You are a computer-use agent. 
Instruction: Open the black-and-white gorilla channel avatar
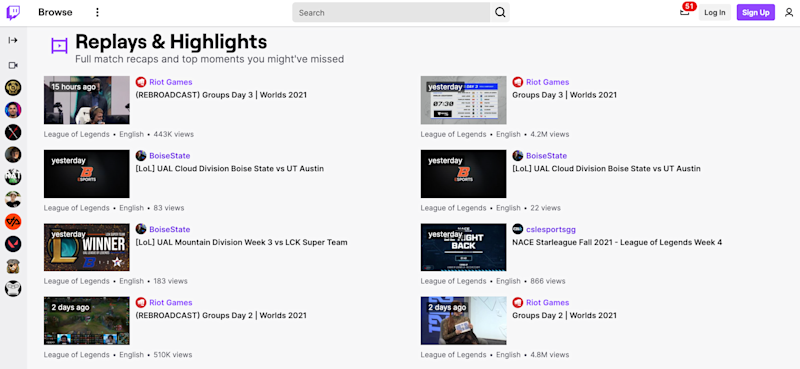[x=13, y=288]
